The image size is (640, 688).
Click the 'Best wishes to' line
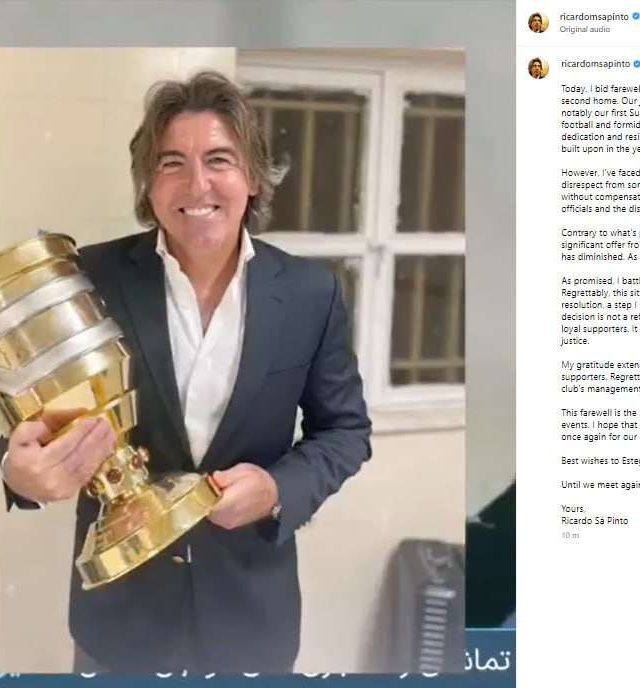[601, 461]
